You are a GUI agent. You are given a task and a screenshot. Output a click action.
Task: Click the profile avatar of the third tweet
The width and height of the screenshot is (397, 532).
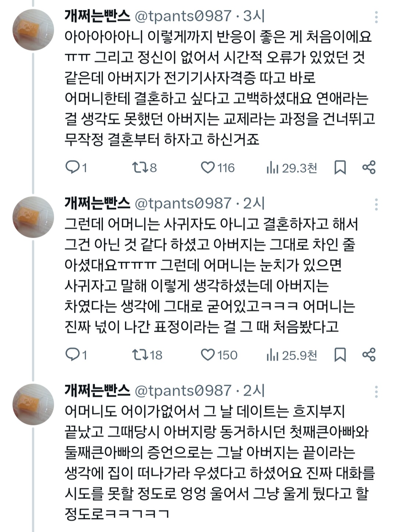(x=32, y=404)
